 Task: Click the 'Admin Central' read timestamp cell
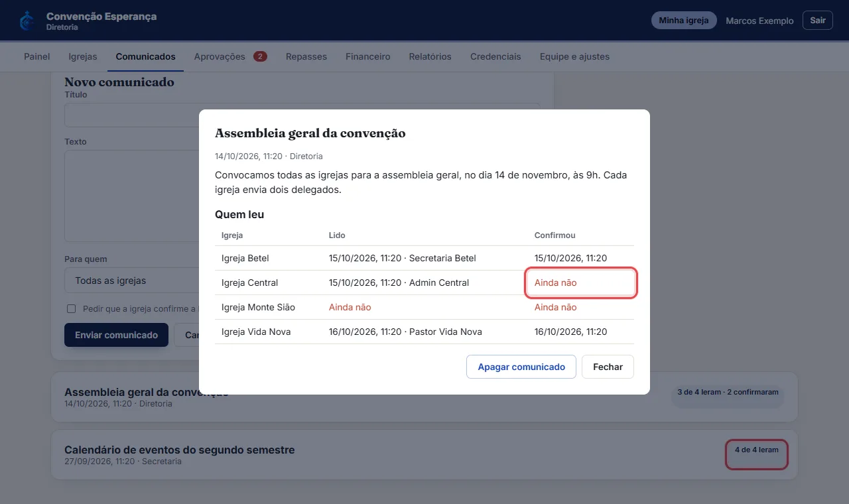(425, 283)
